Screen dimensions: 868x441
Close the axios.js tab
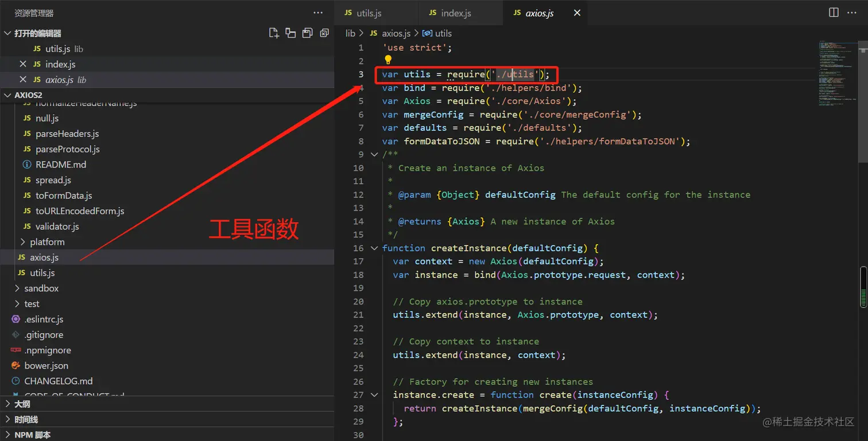tap(576, 13)
